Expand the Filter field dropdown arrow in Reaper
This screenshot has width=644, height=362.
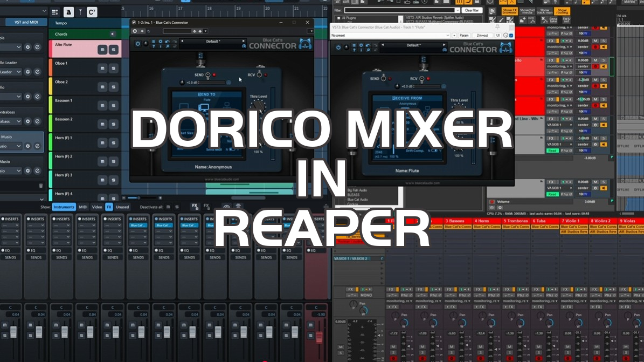457,10
